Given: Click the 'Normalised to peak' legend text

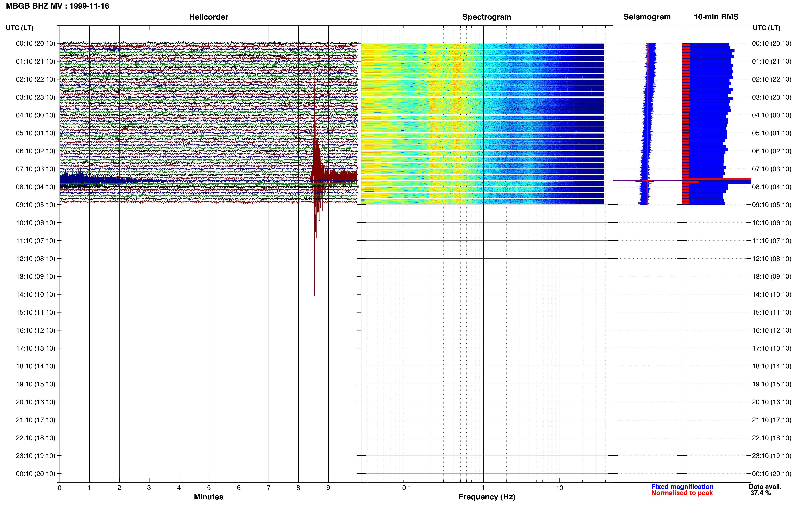Looking at the screenshot, I should [x=682, y=493].
